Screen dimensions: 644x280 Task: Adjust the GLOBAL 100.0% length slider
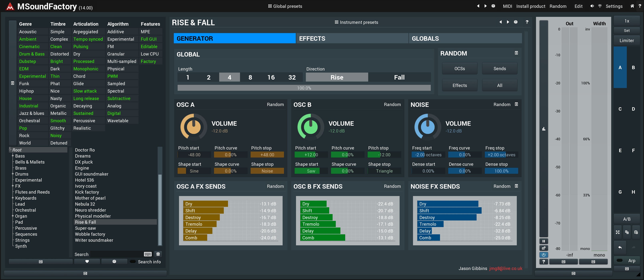(304, 88)
